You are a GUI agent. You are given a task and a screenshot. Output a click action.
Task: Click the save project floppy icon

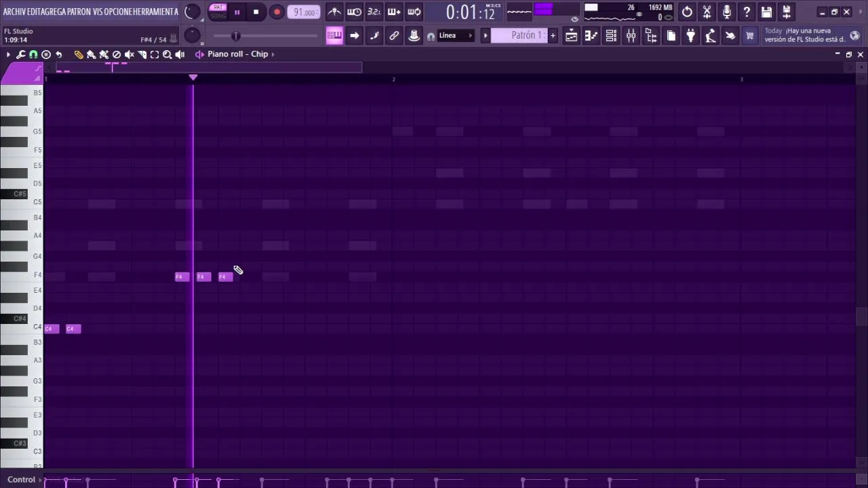coord(766,12)
